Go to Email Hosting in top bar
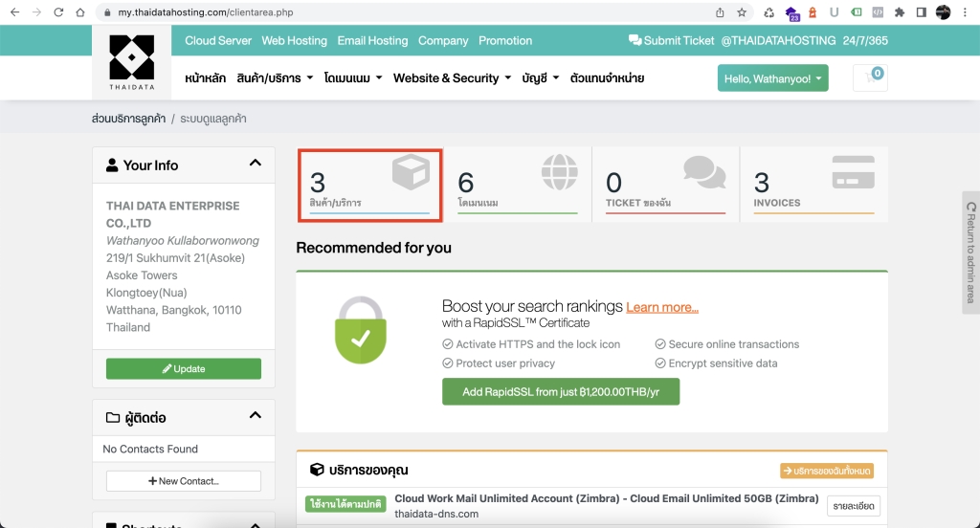This screenshot has height=528, width=980. point(372,41)
